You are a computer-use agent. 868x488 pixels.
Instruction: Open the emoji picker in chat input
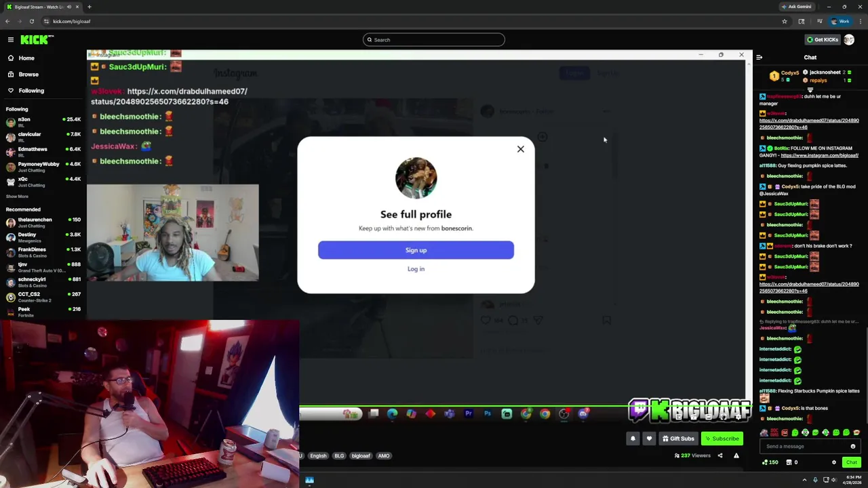(853, 447)
